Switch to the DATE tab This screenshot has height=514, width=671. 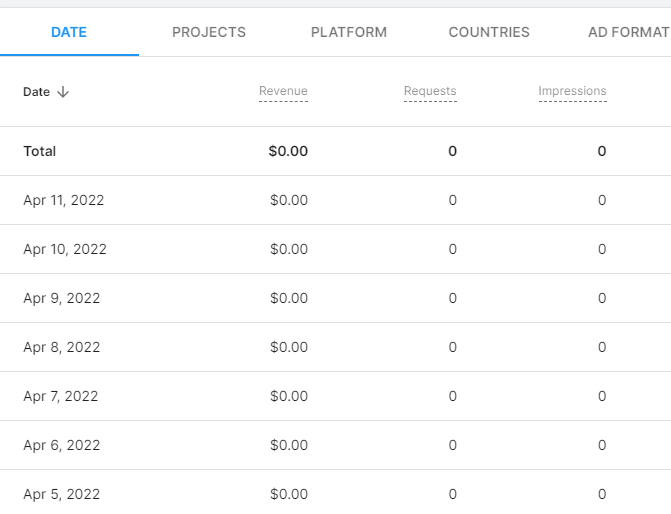click(x=69, y=32)
